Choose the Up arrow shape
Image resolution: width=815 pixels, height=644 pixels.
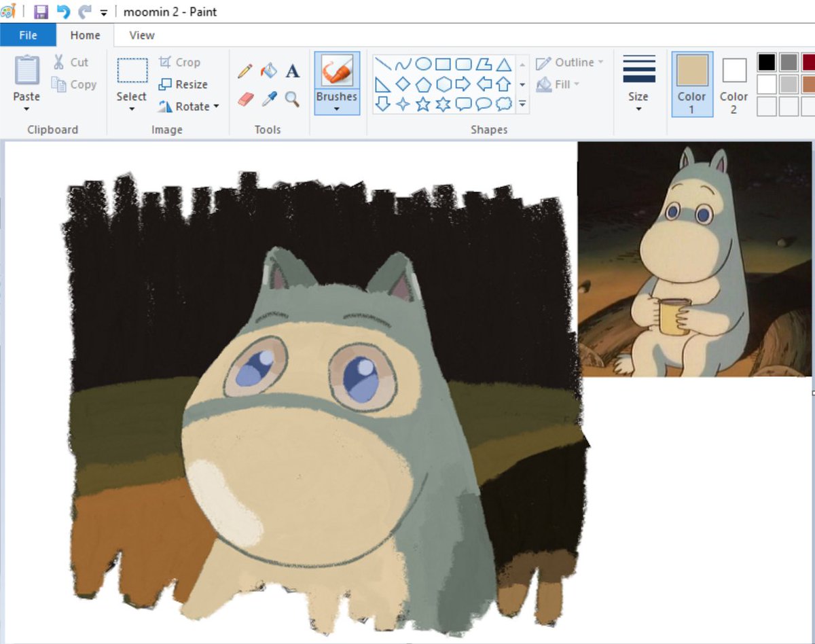pyautogui.click(x=503, y=84)
